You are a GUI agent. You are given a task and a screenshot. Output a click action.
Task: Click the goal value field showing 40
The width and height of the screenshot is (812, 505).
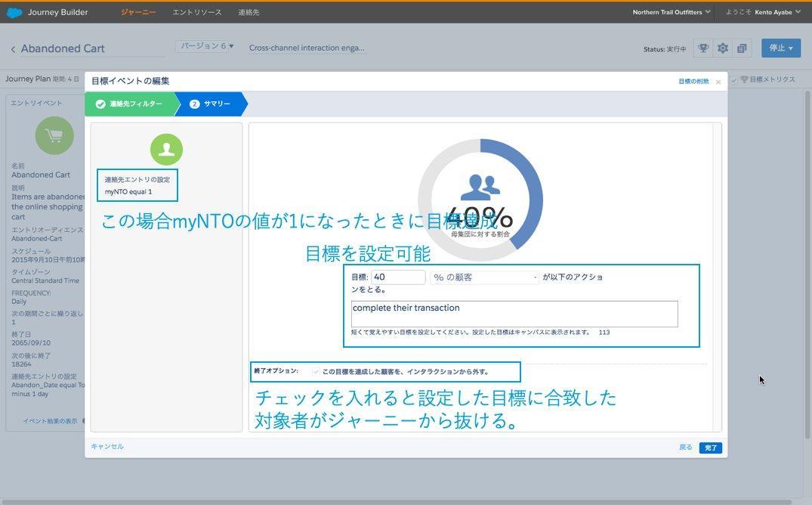click(x=398, y=277)
